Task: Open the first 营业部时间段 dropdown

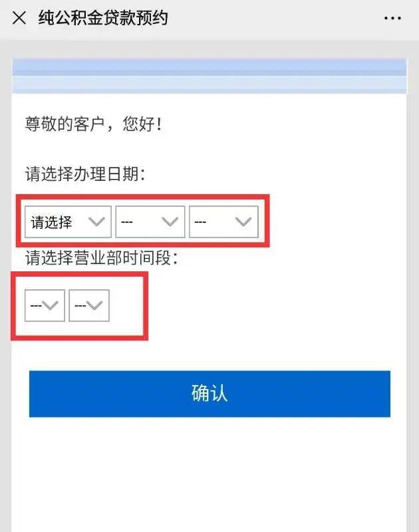Action: 45,305
